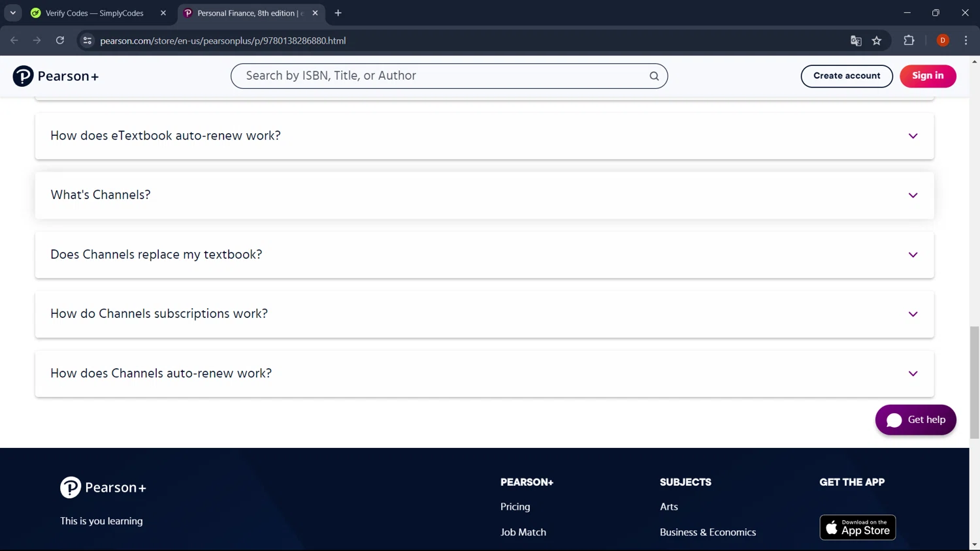980x551 pixels.
Task: Close the Personal Finance, 8th edition tab
Action: point(315,13)
